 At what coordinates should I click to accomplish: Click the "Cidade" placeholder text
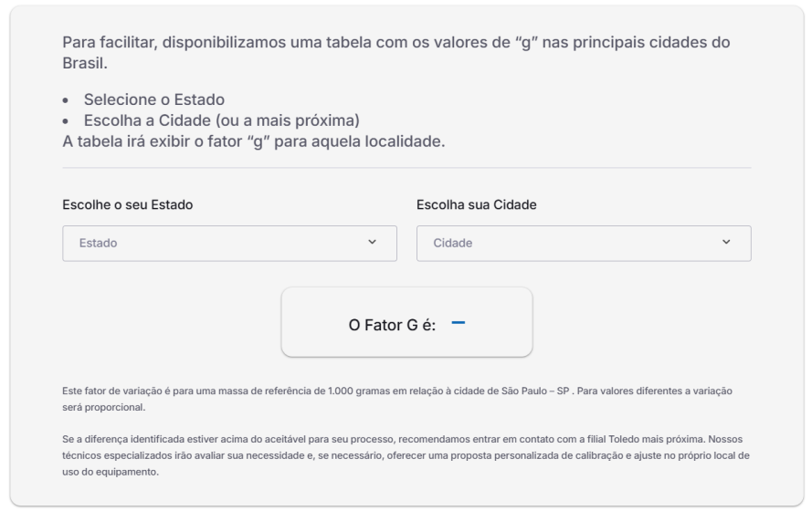coord(452,244)
